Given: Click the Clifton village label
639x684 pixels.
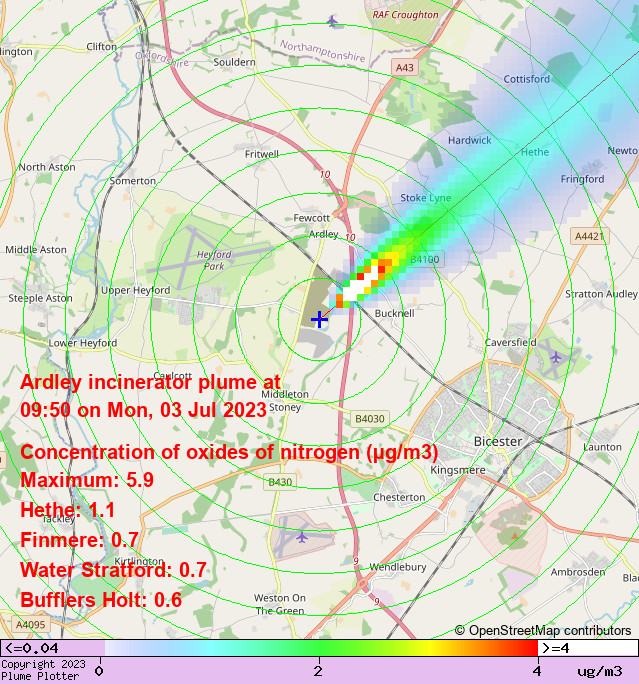Looking at the screenshot, I should click(x=102, y=47).
